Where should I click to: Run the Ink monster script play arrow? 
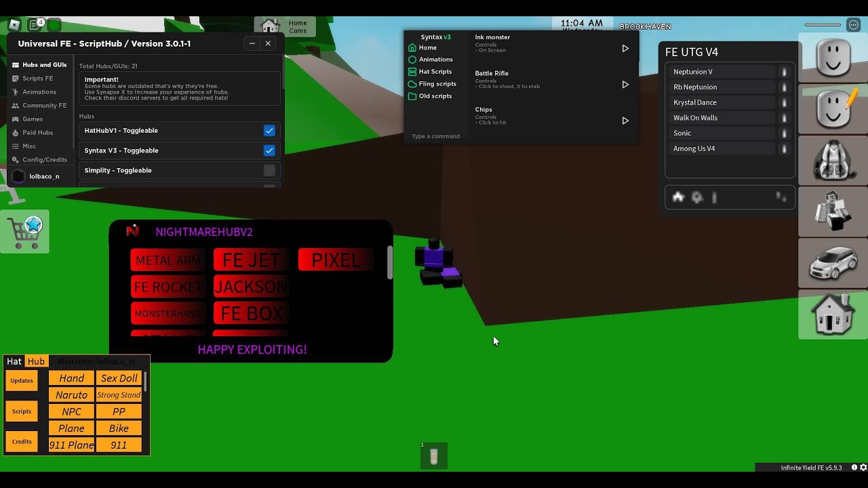coord(625,49)
